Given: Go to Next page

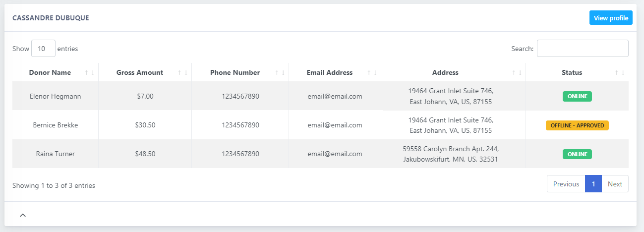Looking at the screenshot, I should [615, 184].
